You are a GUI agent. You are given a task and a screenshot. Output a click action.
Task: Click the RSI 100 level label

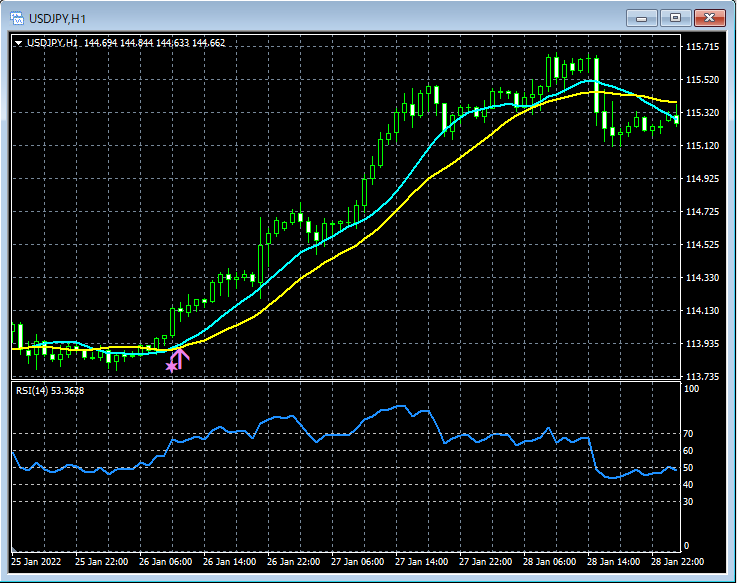691,389
